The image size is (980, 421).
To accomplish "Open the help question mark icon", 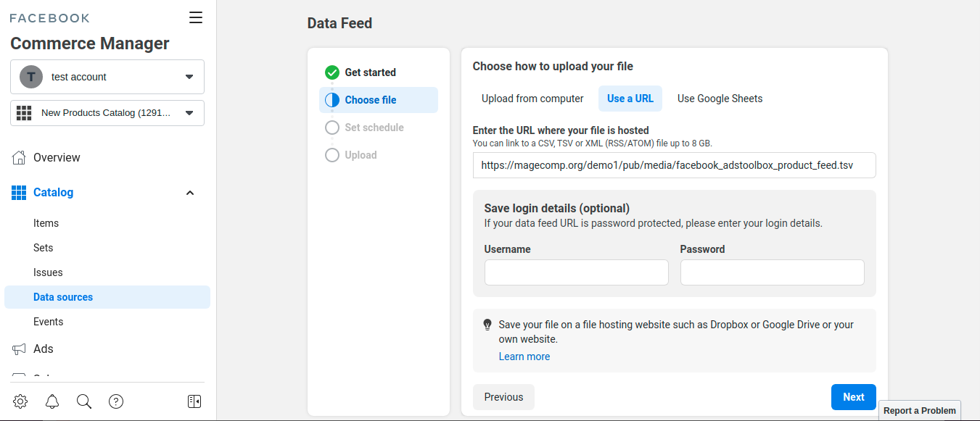I will pos(116,401).
